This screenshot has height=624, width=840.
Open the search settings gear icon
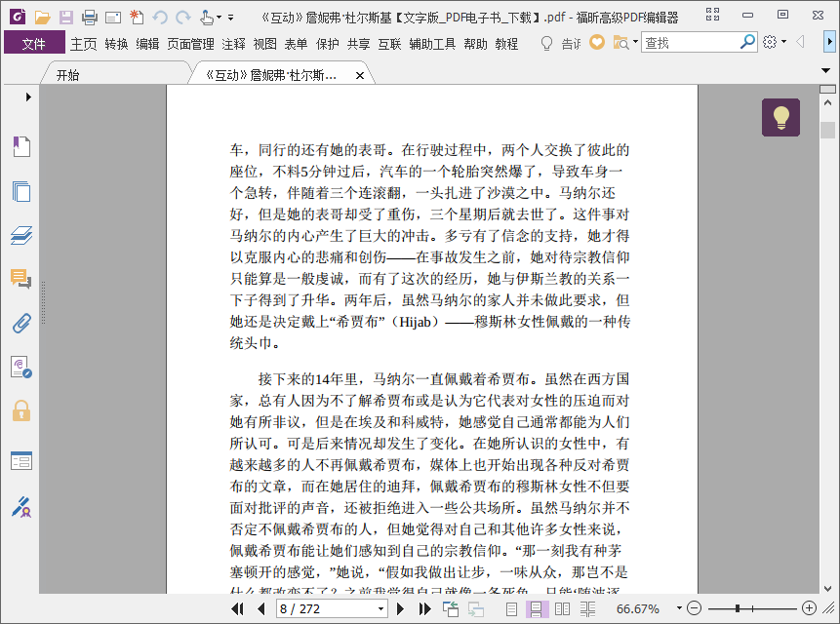(x=770, y=42)
